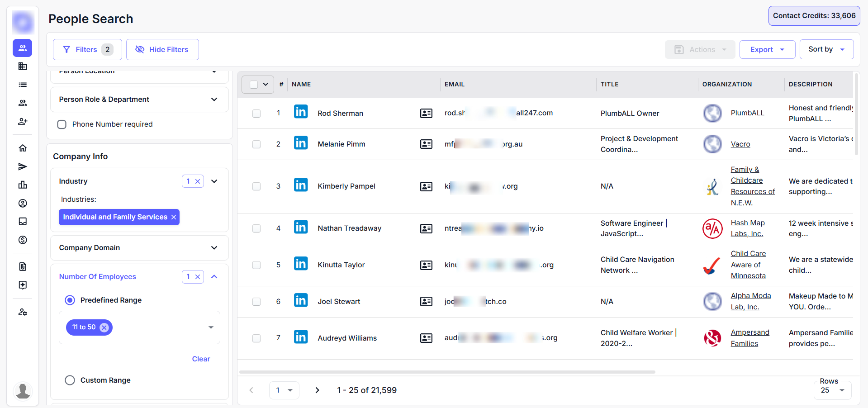
Task: Remove the Individual and Family Services tag
Action: coord(174,218)
